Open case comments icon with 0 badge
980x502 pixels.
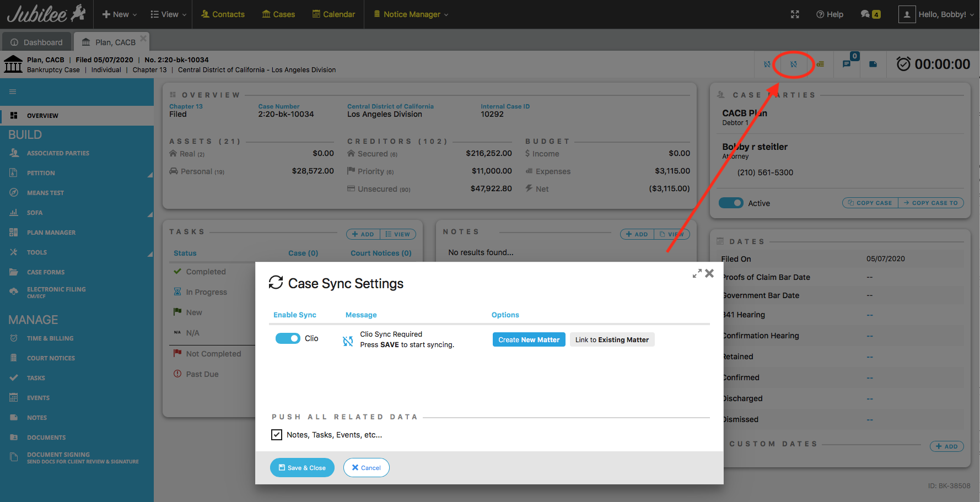(847, 63)
